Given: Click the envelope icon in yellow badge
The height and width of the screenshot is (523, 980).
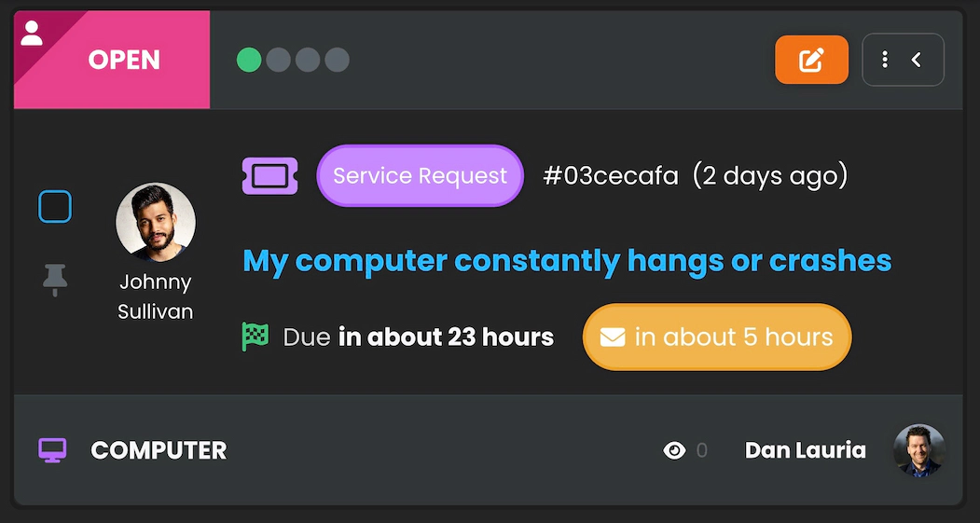Looking at the screenshot, I should [613, 337].
